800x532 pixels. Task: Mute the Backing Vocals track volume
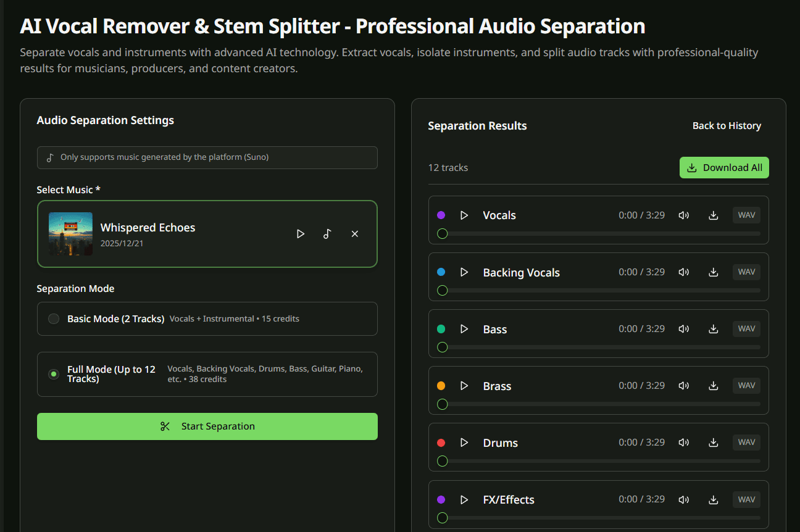[683, 272]
